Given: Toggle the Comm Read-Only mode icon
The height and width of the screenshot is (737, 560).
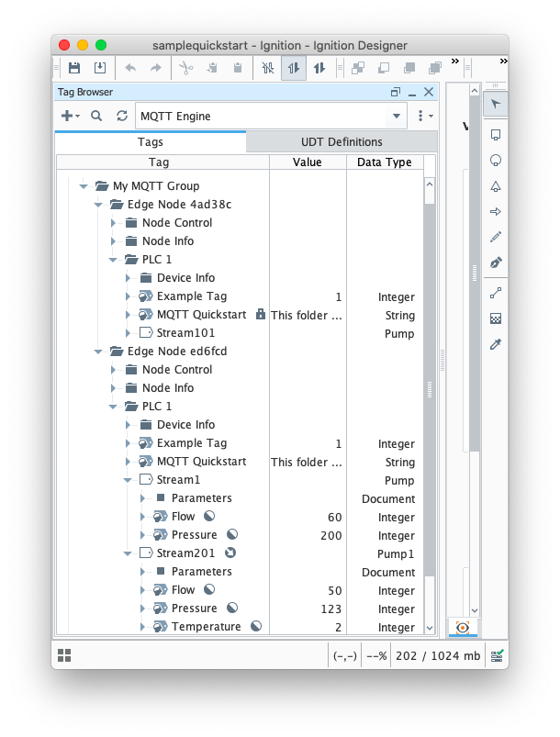Looking at the screenshot, I should tap(294, 68).
